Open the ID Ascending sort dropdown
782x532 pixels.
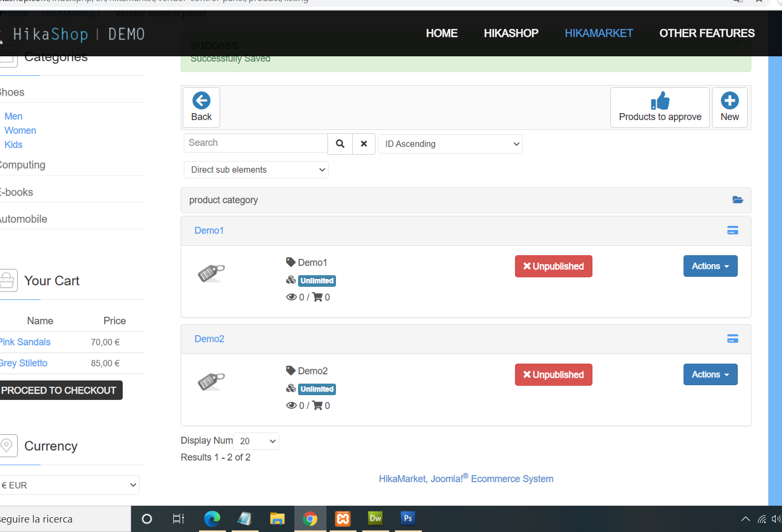(450, 144)
